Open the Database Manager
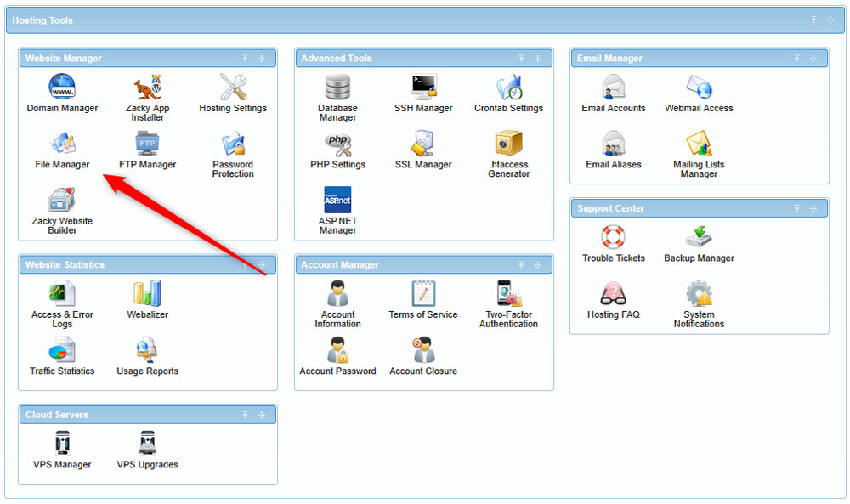Screen dimensions: 850x504 pyautogui.click(x=337, y=93)
